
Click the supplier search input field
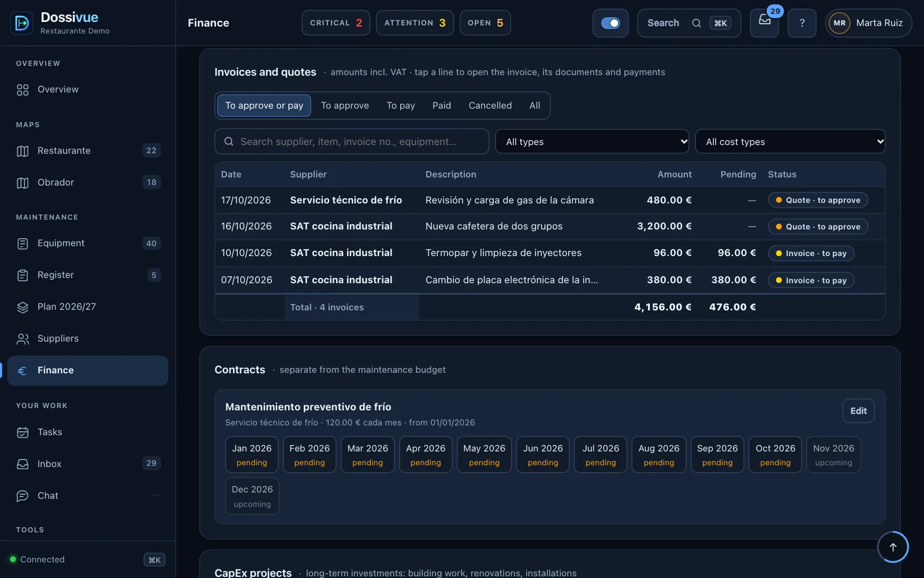(x=352, y=142)
